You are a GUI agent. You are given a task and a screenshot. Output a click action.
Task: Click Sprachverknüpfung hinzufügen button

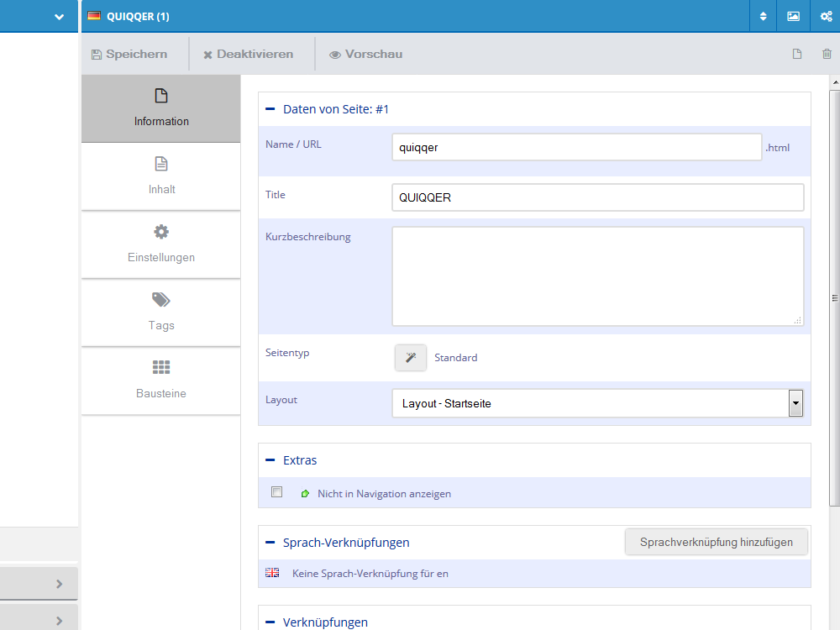[717, 542]
